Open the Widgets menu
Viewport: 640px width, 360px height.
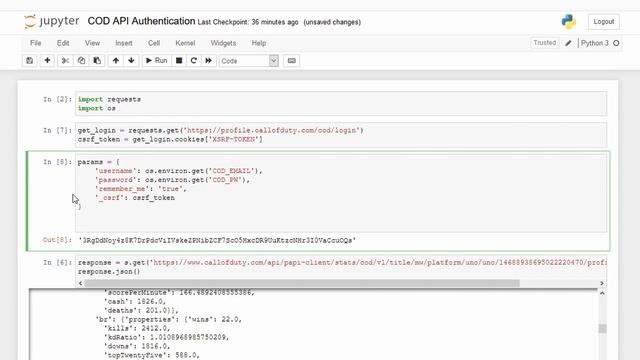pyautogui.click(x=223, y=43)
